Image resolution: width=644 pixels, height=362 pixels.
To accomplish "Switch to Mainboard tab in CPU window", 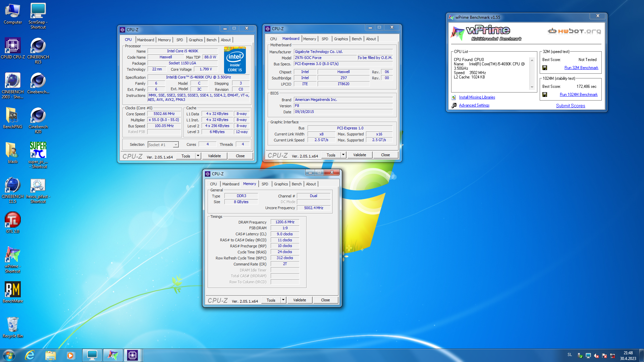I will coord(146,40).
